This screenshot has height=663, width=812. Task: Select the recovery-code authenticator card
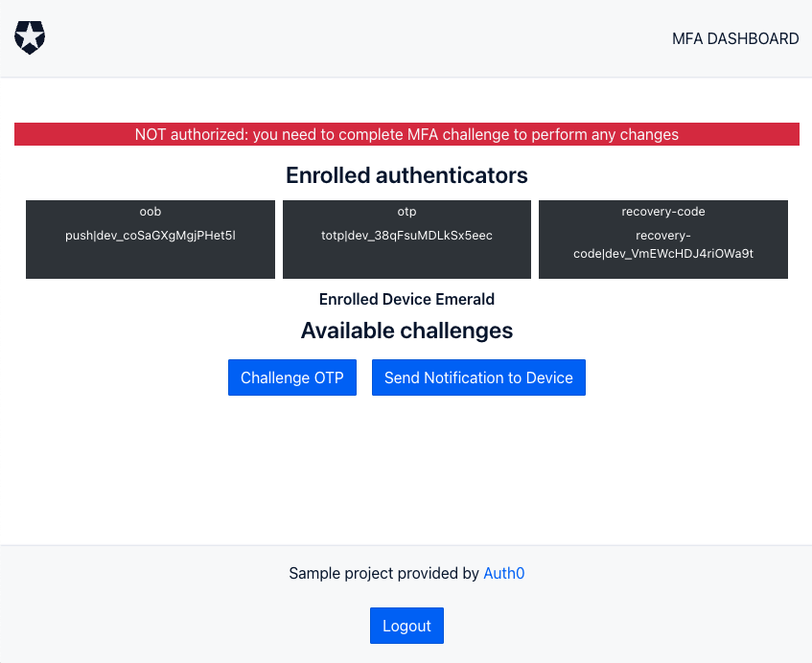(663, 240)
